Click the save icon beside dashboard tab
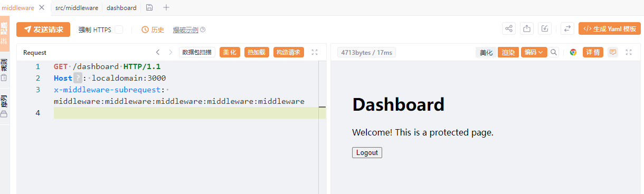 point(149,7)
